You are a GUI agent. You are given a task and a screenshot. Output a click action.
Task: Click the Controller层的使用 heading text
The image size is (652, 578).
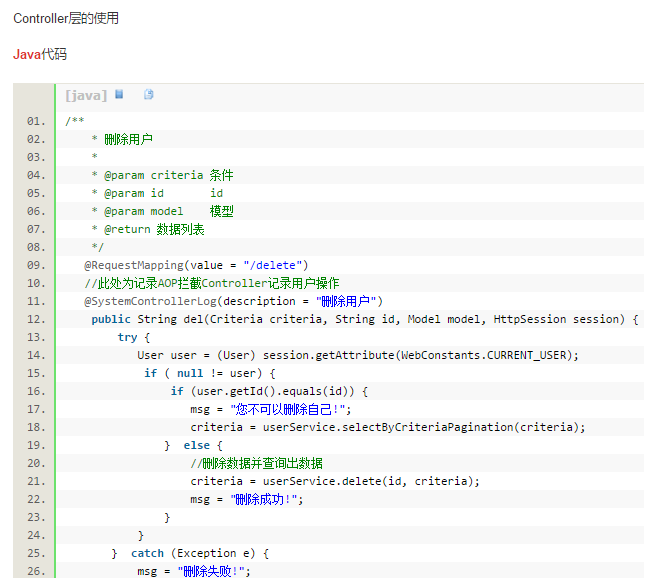(x=66, y=18)
